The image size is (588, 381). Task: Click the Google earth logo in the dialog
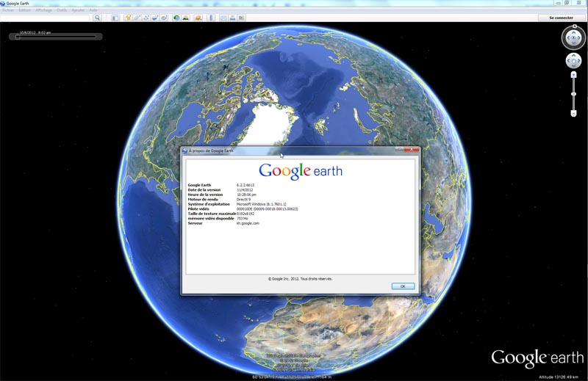pyautogui.click(x=301, y=171)
